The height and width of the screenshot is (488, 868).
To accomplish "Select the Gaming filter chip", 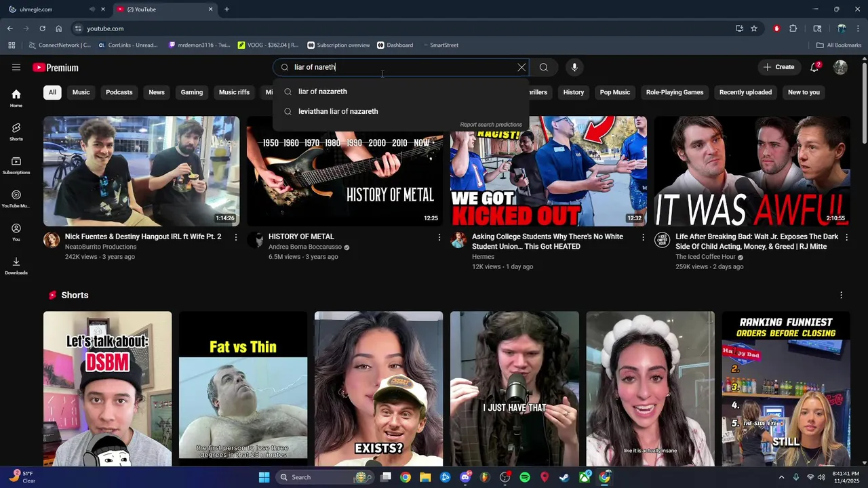I will (x=191, y=92).
